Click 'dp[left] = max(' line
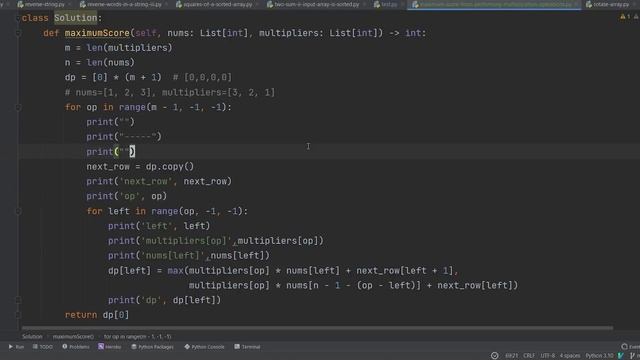Viewport: 640px width, 360px height. [x=283, y=270]
